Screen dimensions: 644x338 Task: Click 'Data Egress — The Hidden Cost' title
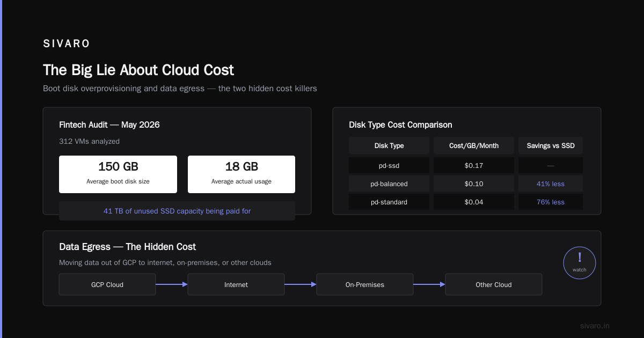(x=127, y=247)
